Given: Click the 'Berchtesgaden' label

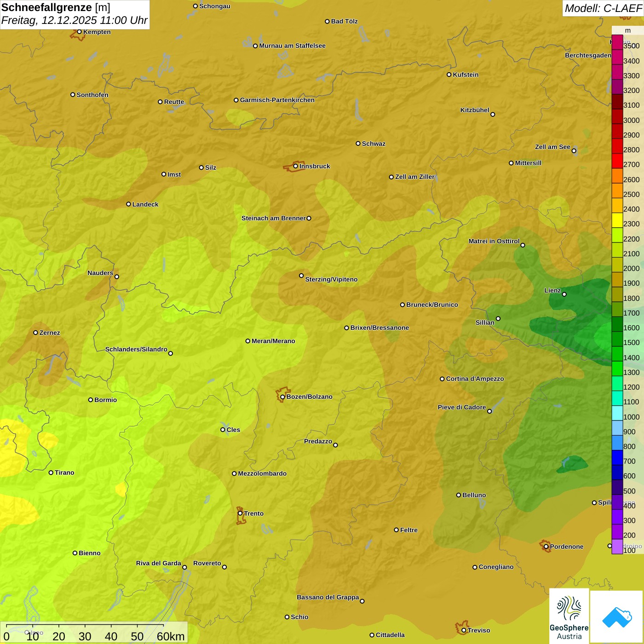Looking at the screenshot, I should 588,55.
